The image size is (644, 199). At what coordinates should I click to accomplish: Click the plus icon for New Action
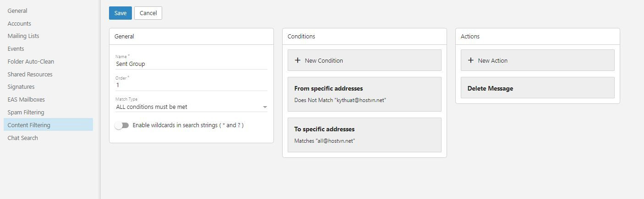tap(471, 60)
